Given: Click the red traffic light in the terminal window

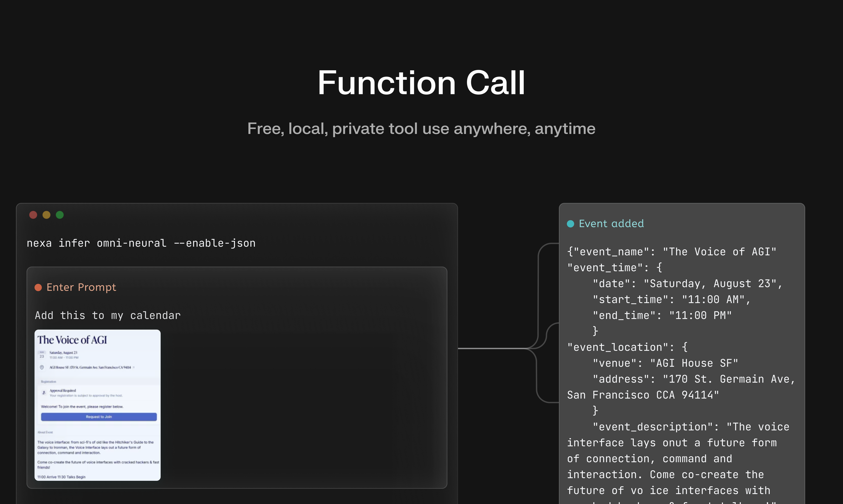Looking at the screenshot, I should pos(33,215).
